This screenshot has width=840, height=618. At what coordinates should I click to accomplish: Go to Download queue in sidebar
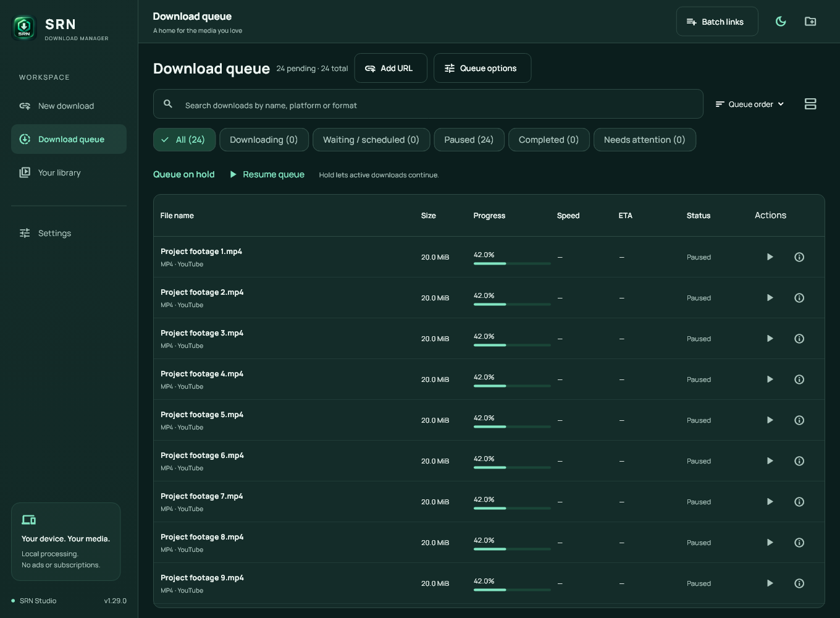coord(69,139)
